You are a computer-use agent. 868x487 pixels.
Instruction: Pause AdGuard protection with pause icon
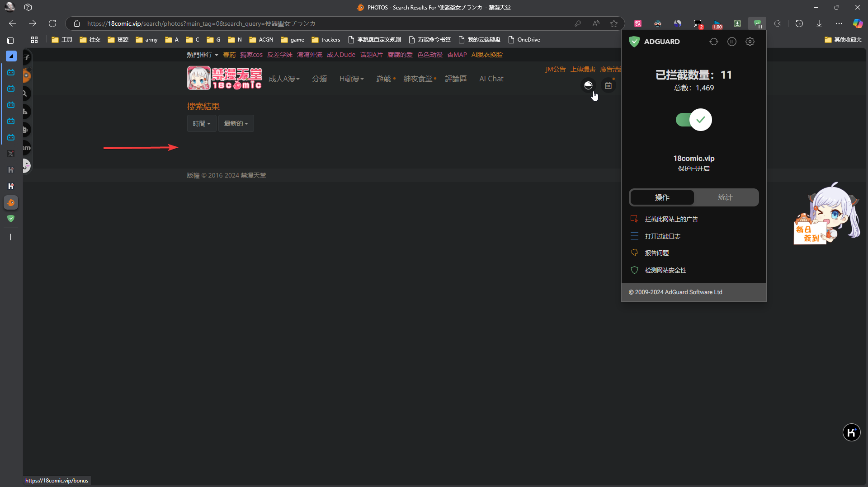pyautogui.click(x=731, y=42)
